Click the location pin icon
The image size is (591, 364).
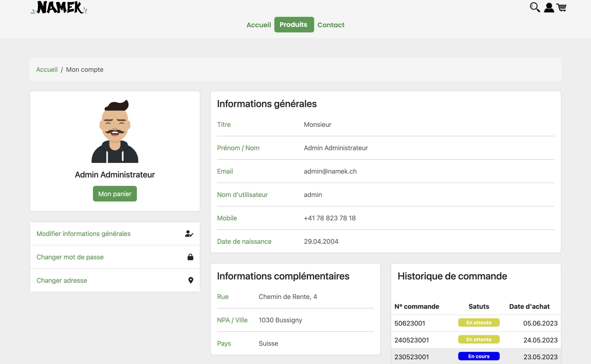(x=191, y=280)
